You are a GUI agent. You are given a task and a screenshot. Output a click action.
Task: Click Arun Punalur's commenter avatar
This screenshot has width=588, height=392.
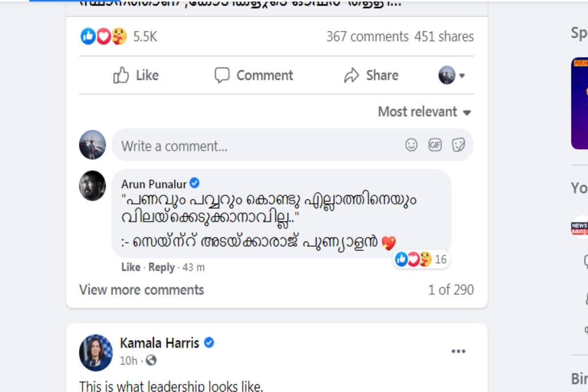[93, 186]
